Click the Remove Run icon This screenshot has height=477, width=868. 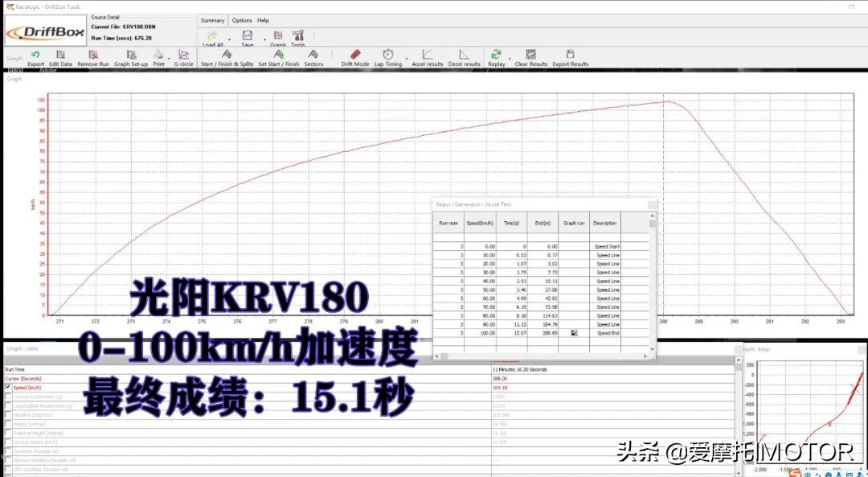[93, 58]
